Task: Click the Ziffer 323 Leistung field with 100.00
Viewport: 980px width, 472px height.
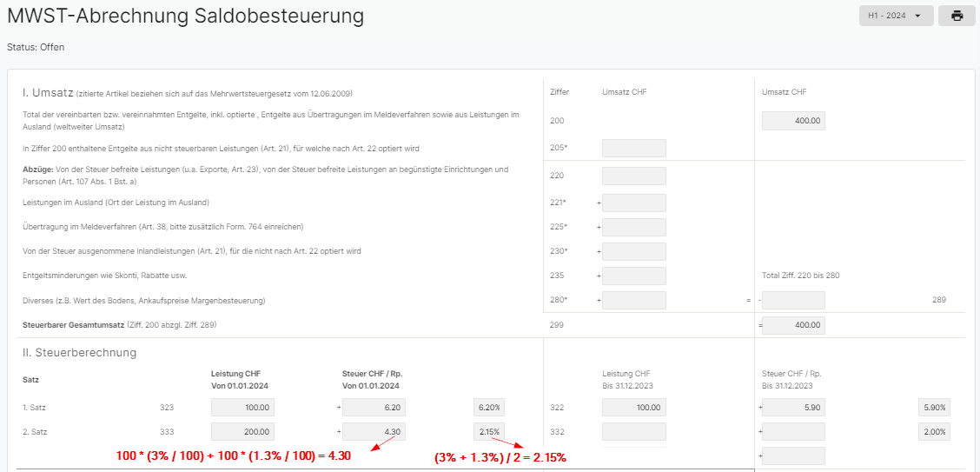Action: pos(242,408)
